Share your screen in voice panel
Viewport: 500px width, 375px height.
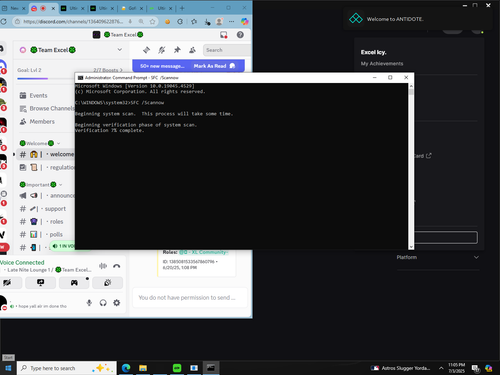[41, 283]
